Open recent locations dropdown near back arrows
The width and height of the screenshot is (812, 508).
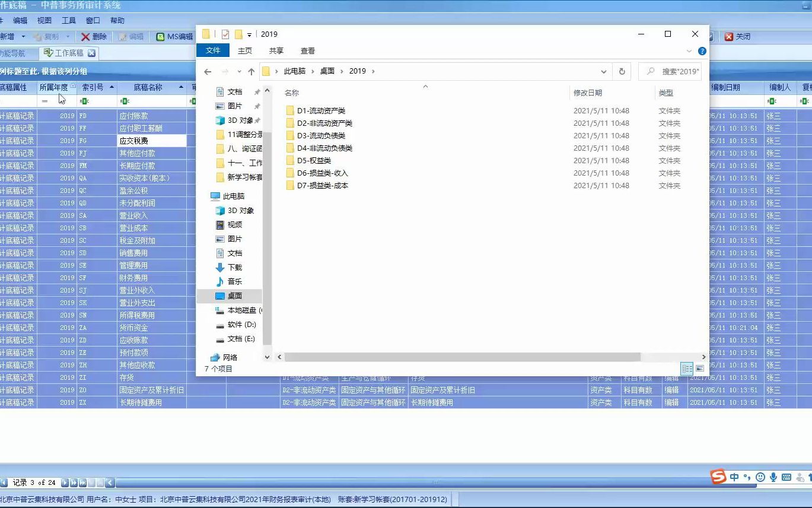pos(239,71)
